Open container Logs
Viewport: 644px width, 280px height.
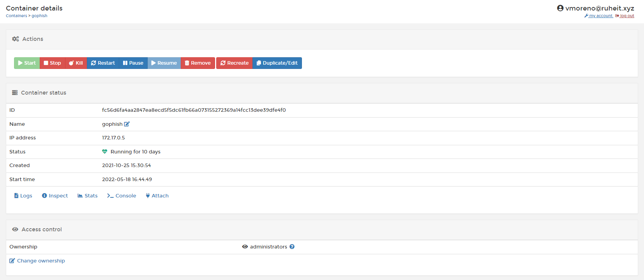[x=23, y=196]
